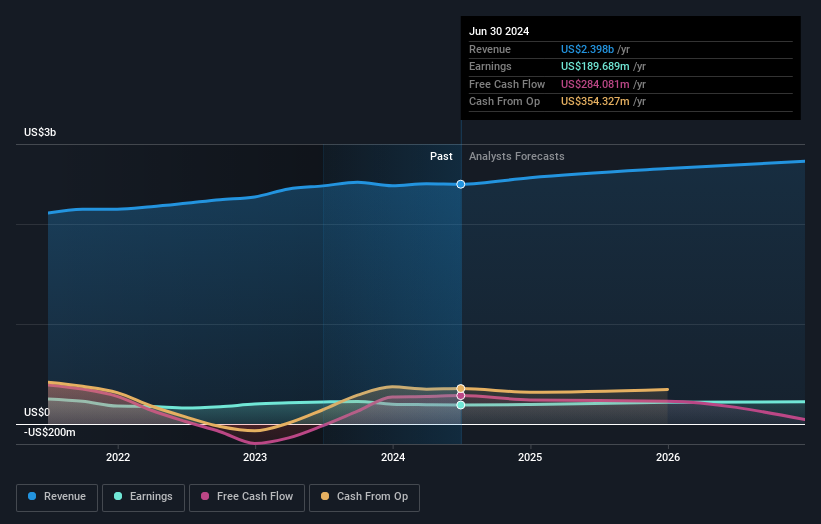Toggle the Cash From Op legend series

coord(364,497)
